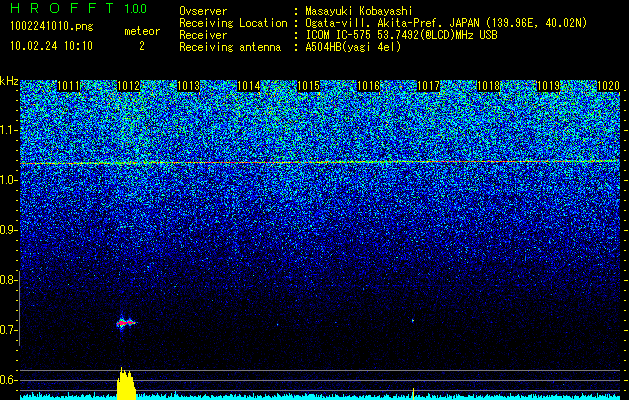Viewport: 629px width, 400px height.
Task: Click the meteor count label
Action: pyautogui.click(x=142, y=31)
